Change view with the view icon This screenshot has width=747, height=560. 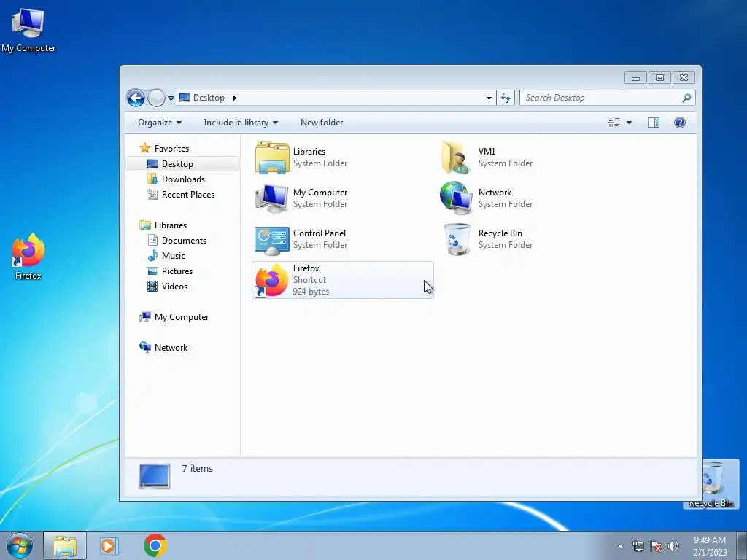614,122
